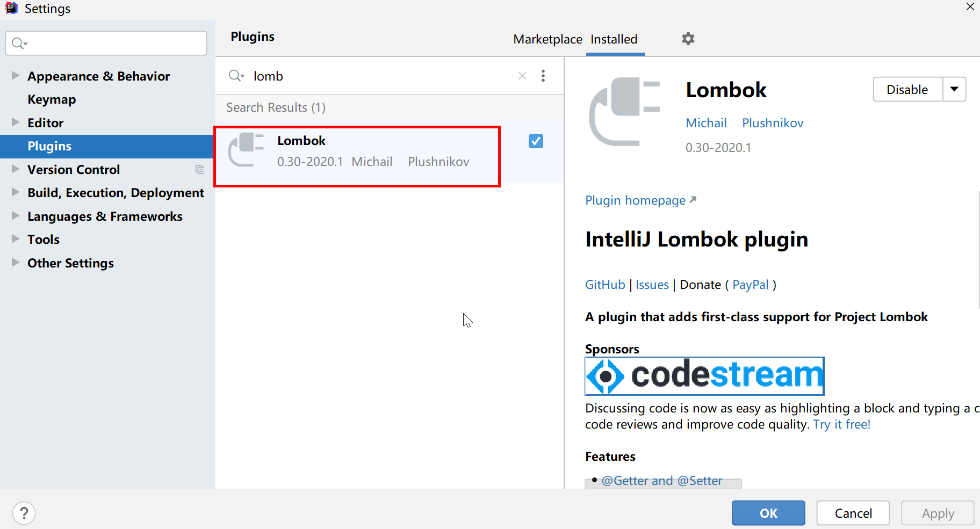Viewport: 980px width, 529px height.
Task: Select the Lombok search result row
Action: (390, 150)
